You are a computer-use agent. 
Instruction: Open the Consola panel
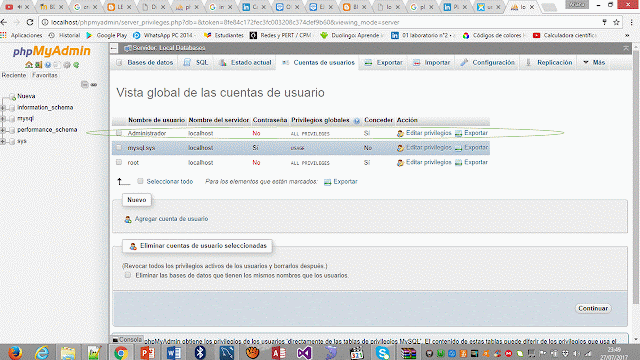click(x=127, y=340)
